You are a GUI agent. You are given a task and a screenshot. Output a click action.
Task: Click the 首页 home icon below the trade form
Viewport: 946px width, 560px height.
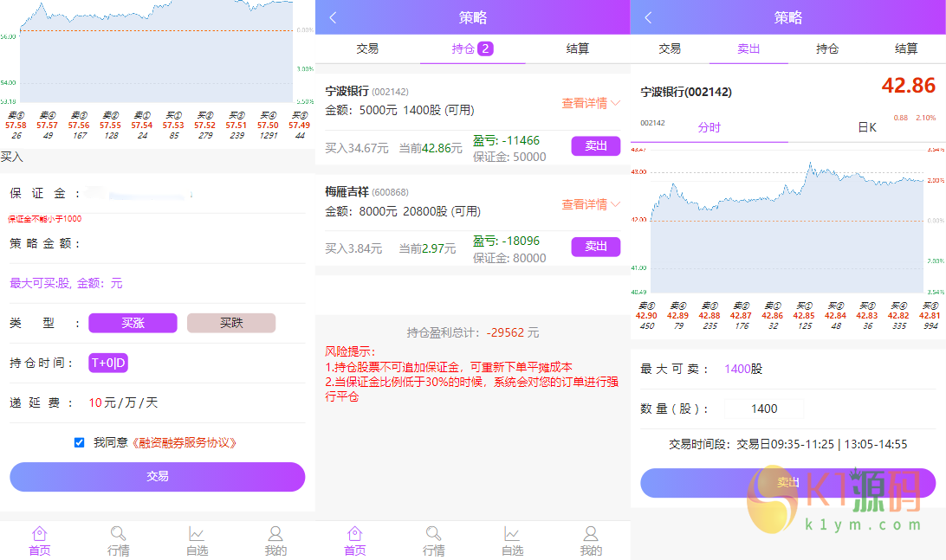39,534
